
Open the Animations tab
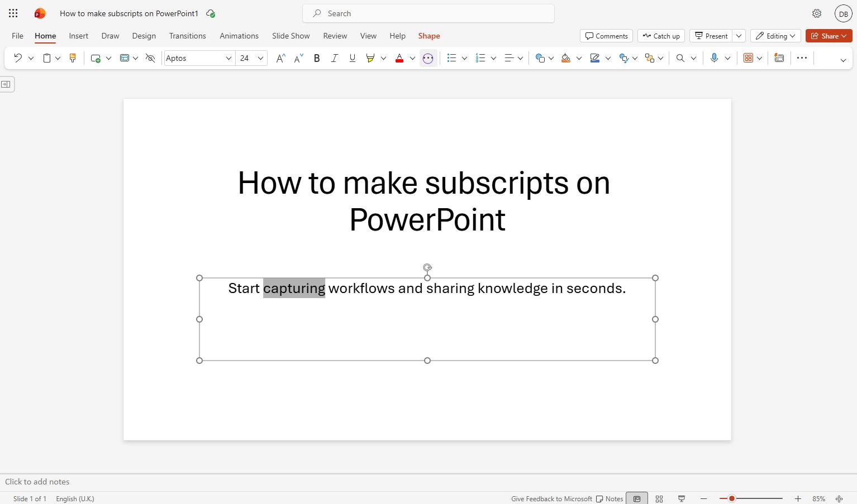pos(239,36)
